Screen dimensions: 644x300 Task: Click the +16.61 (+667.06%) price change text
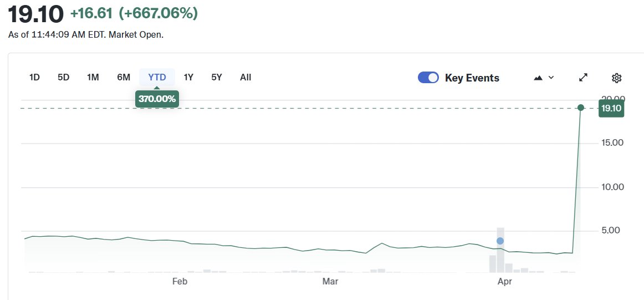(134, 13)
